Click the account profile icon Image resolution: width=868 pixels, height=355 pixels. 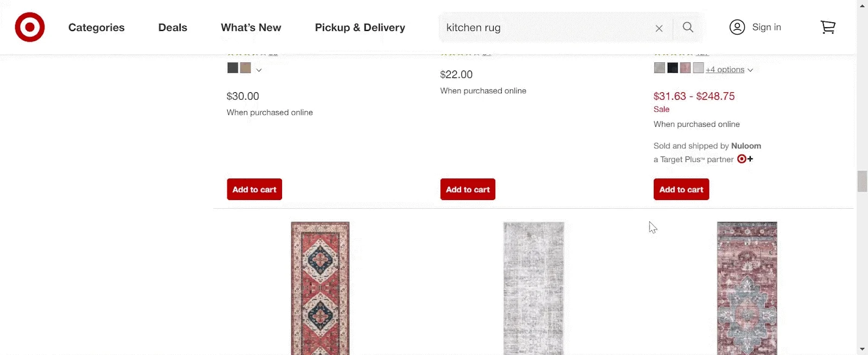coord(737,27)
